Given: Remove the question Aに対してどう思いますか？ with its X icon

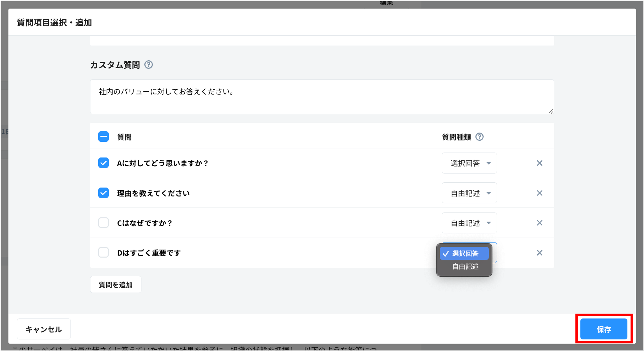Looking at the screenshot, I should coord(540,163).
